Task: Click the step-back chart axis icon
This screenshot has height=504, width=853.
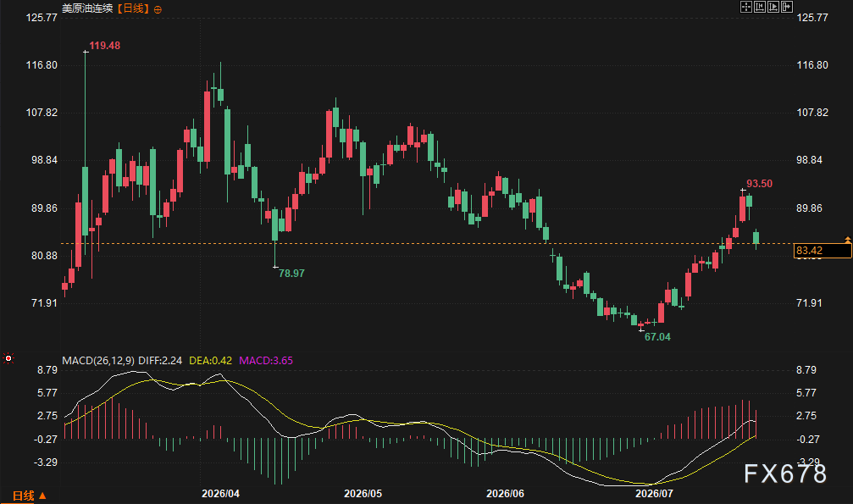Action: [760, 7]
